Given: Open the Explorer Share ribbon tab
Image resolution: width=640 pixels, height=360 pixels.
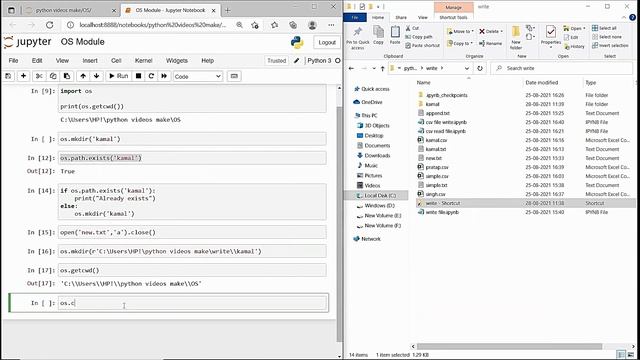Looking at the screenshot, I should pos(401,17).
